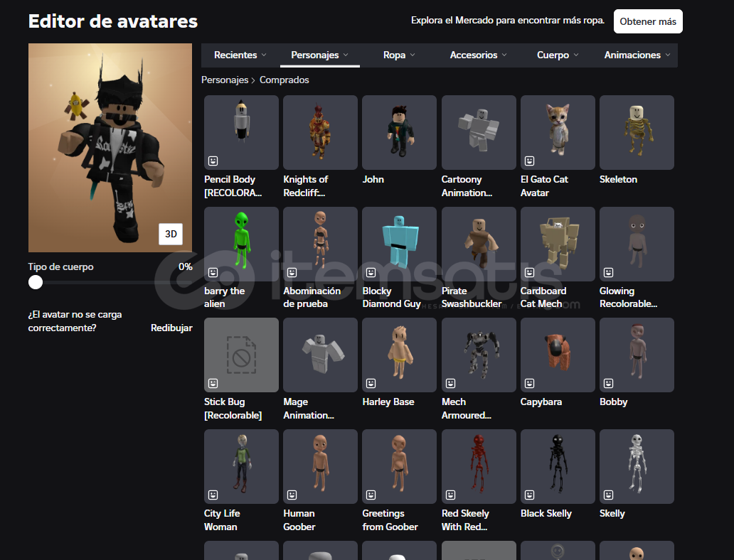Image resolution: width=734 pixels, height=560 pixels.
Task: Expand the Animaciones dropdown tab
Action: 637,55
